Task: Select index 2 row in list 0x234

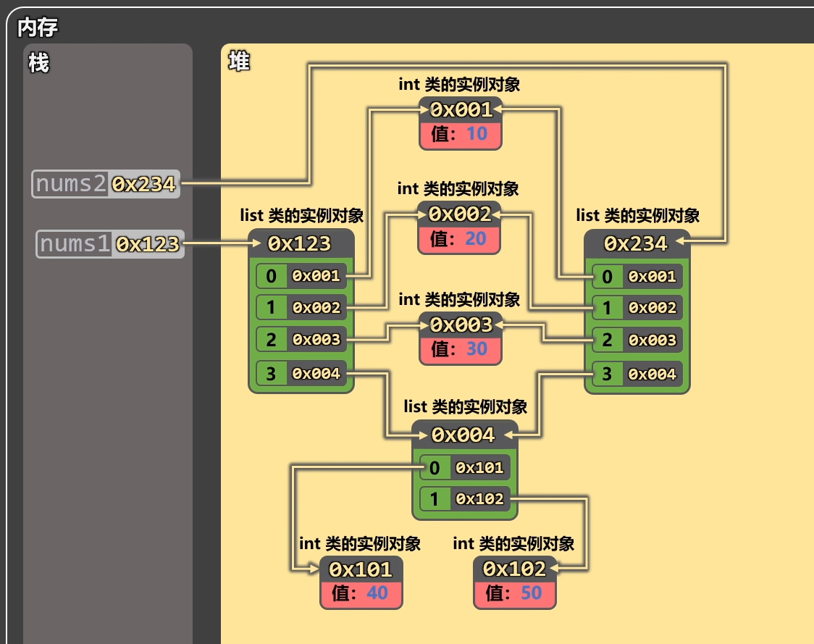Action: tap(637, 340)
